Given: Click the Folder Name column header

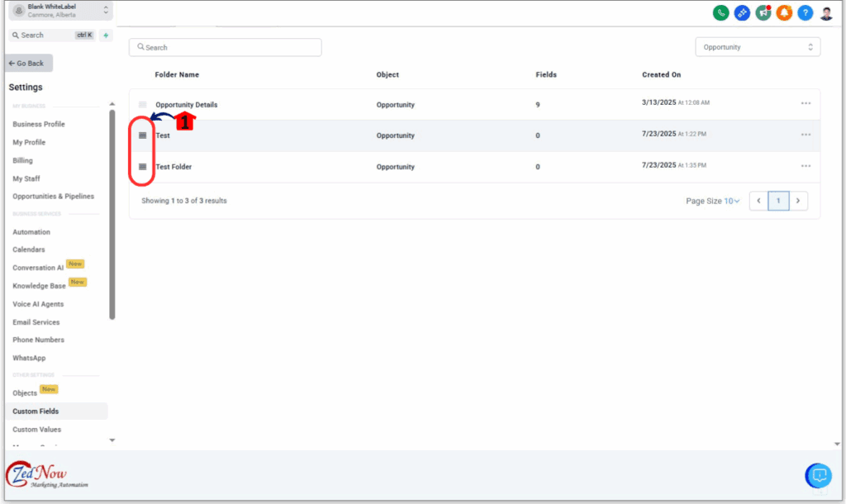Looking at the screenshot, I should pyautogui.click(x=177, y=74).
